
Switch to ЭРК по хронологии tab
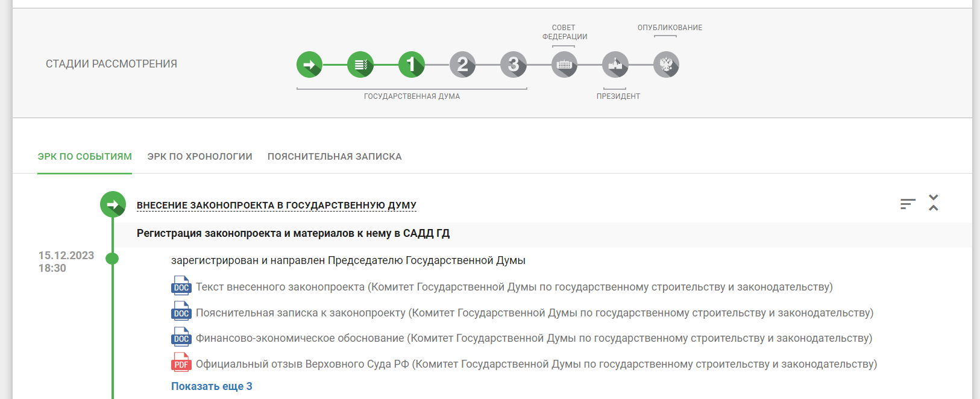(x=199, y=157)
